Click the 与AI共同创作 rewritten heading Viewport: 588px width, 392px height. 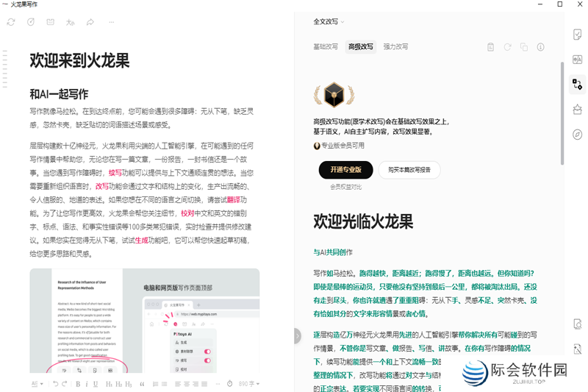pyautogui.click(x=333, y=252)
